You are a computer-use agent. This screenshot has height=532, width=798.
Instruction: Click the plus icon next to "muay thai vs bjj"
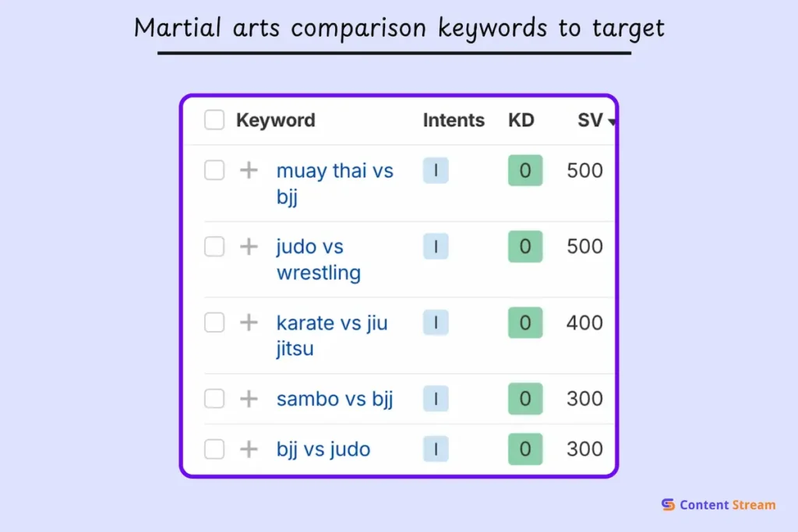click(x=248, y=171)
